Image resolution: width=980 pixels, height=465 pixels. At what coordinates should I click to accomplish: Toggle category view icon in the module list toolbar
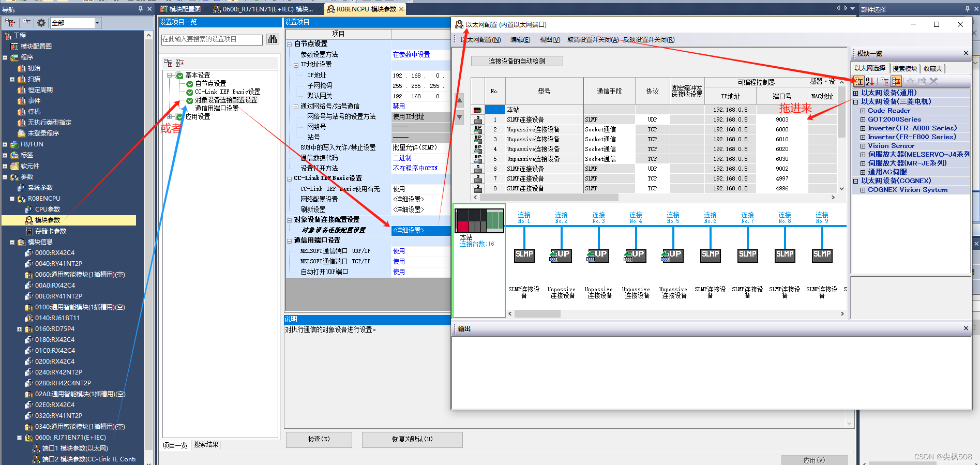pos(858,81)
